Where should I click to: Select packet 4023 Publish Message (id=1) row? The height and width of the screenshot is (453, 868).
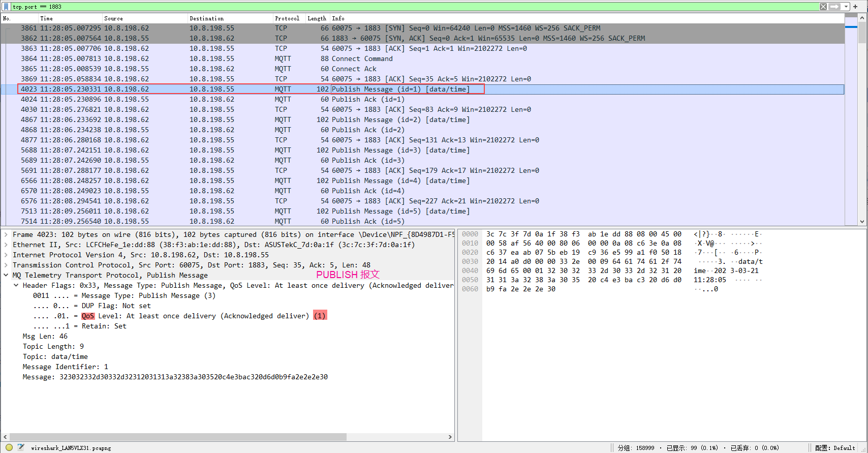422,89
